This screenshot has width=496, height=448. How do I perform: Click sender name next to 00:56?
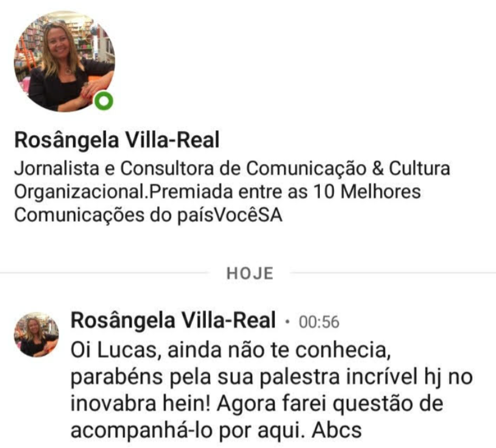click(x=173, y=320)
